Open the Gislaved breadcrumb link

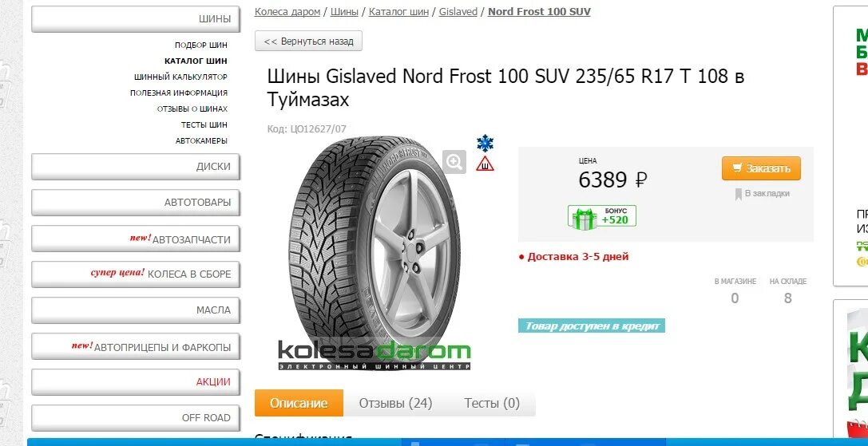point(458,12)
